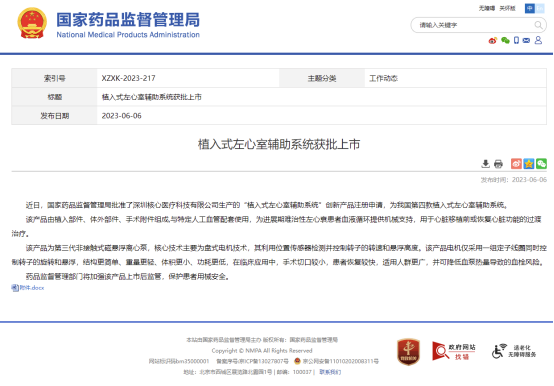Print the article using the printer icon
Viewport: 554px width, 386px height.
click(498, 164)
